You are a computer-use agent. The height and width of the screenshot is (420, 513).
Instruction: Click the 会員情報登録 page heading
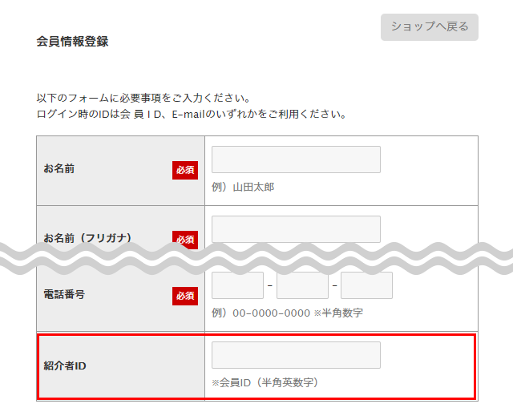tap(72, 42)
